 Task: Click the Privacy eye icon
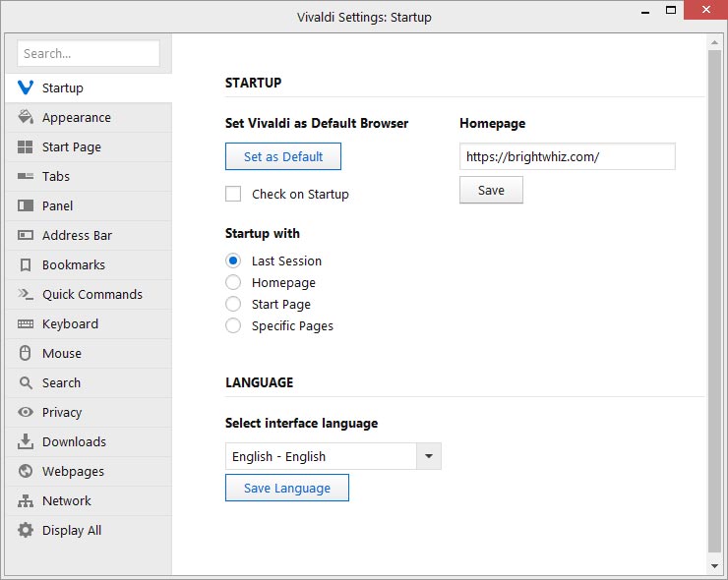[x=25, y=412]
